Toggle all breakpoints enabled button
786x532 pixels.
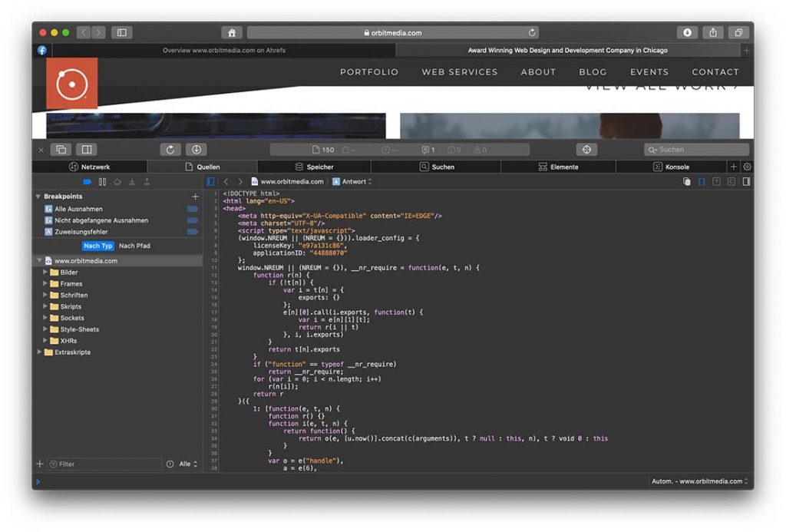tap(88, 182)
